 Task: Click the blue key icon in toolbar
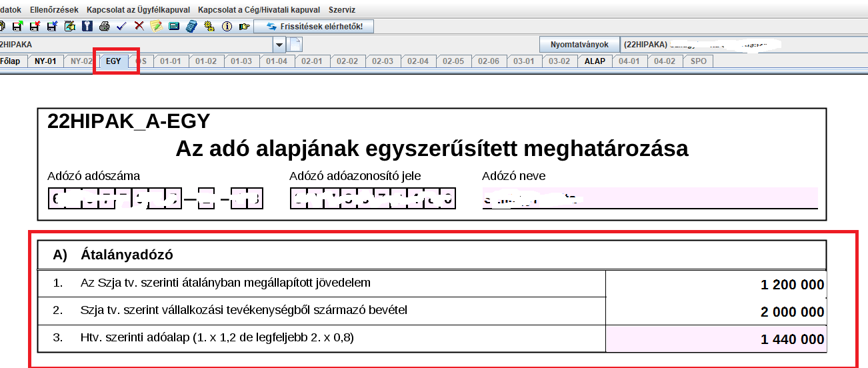coord(87,26)
